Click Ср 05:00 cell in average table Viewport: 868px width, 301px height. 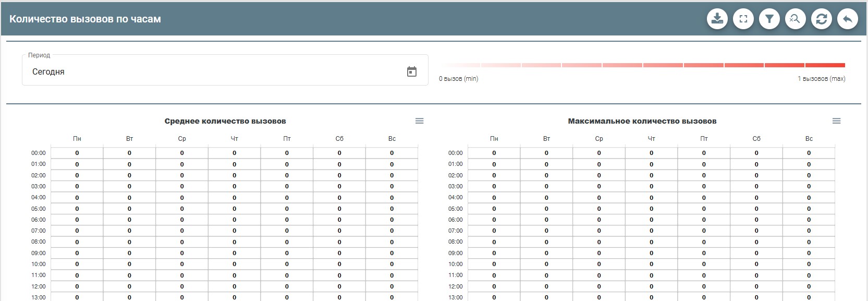coord(182,209)
